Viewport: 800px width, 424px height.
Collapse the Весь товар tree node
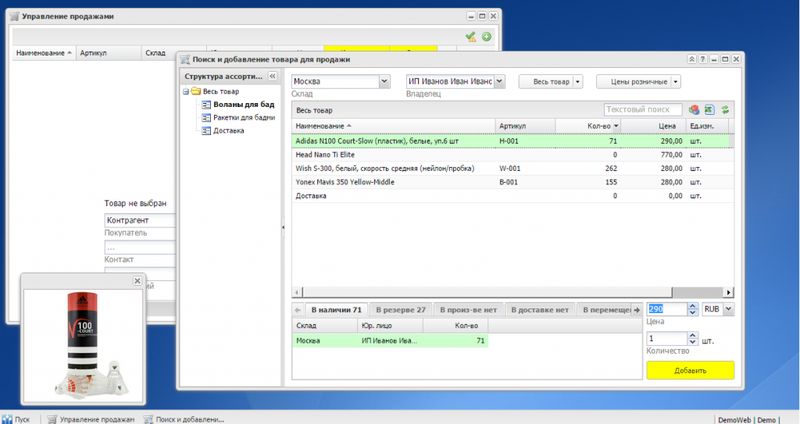[x=186, y=92]
